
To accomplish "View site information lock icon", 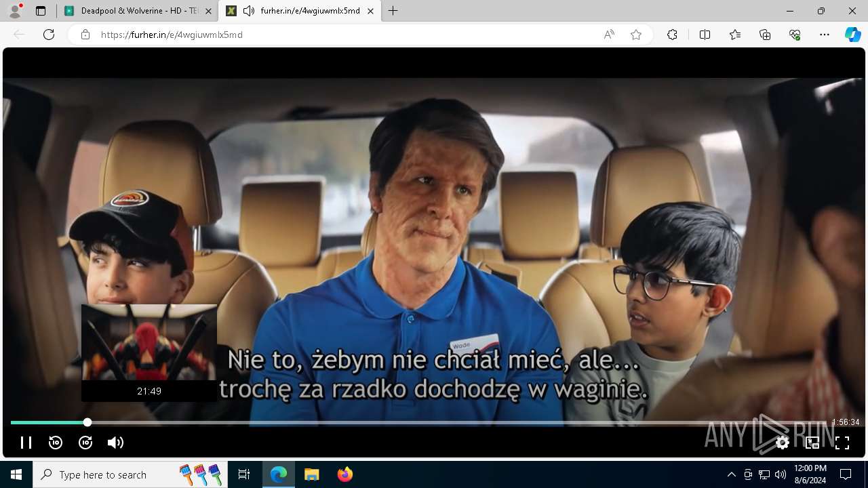I will pos(85,35).
